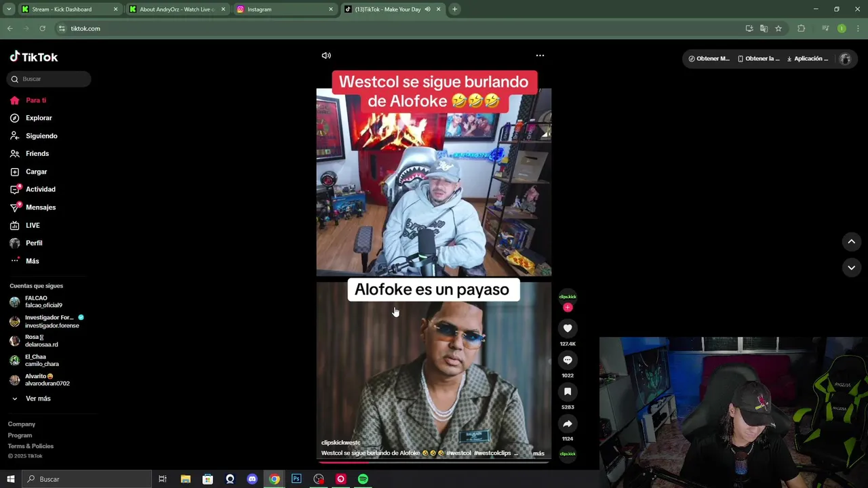Go back in browser history
Image resolution: width=868 pixels, height=488 pixels.
(x=9, y=28)
